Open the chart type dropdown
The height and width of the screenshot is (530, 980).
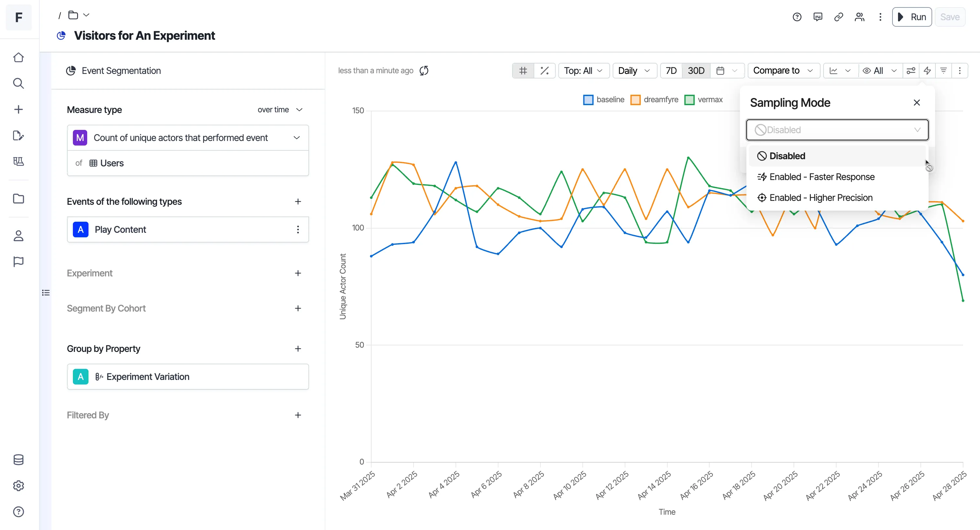(840, 71)
